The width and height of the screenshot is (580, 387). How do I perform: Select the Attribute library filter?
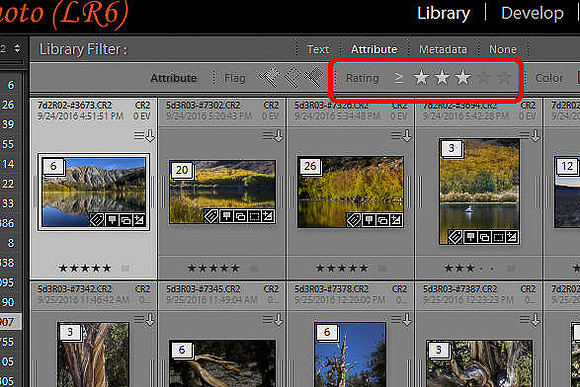(x=374, y=49)
